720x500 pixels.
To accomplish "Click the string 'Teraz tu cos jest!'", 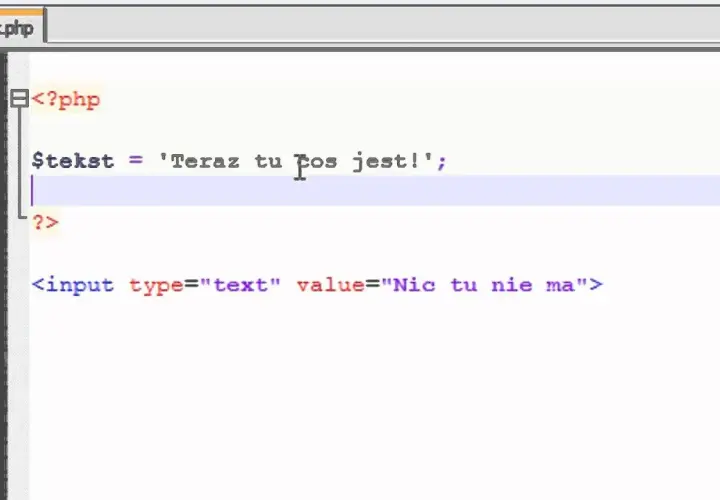I will pyautogui.click(x=296, y=162).
